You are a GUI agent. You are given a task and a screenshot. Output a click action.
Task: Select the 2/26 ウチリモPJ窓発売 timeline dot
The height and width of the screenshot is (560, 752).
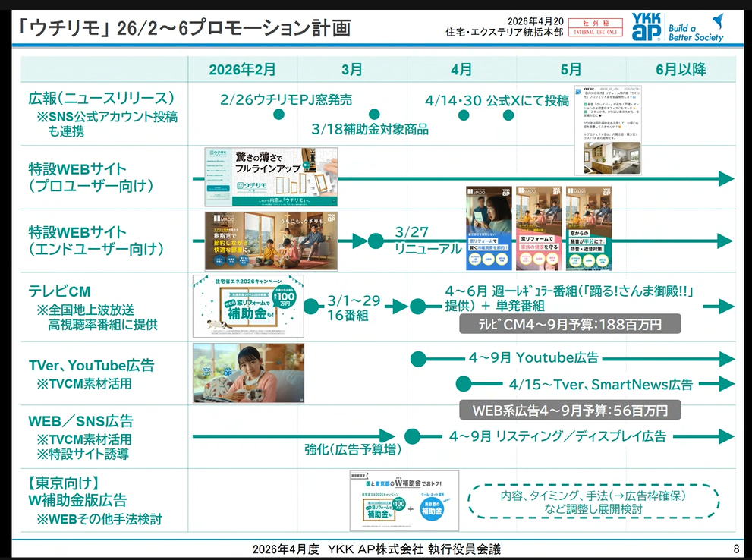pyautogui.click(x=281, y=116)
